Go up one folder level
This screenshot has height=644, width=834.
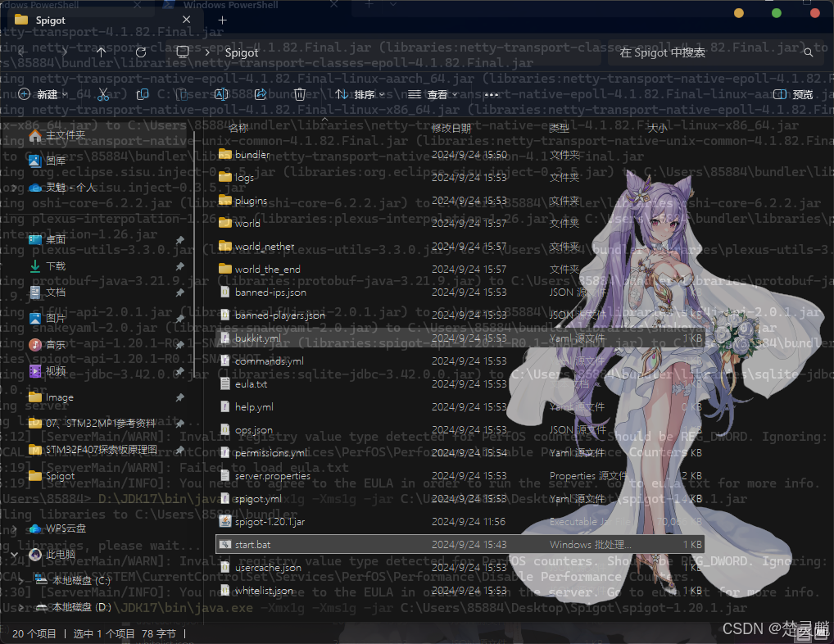tap(101, 52)
